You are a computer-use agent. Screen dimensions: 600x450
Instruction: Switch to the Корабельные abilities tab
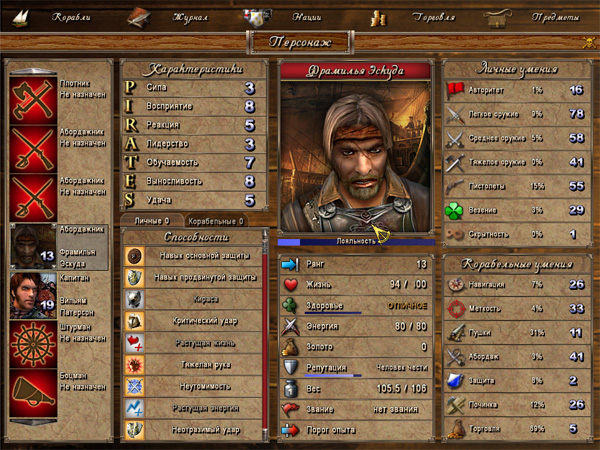click(x=216, y=221)
